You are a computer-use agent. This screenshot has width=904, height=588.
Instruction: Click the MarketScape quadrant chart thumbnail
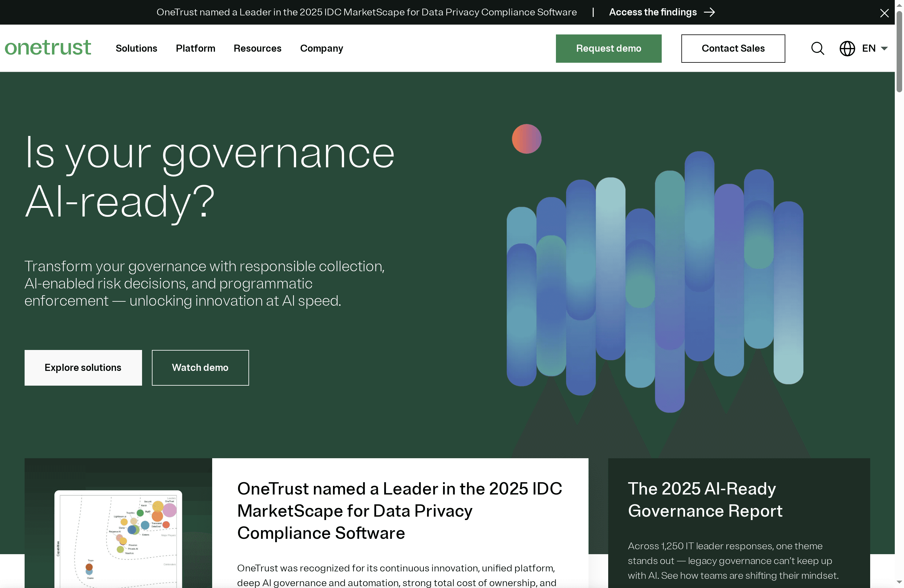pyautogui.click(x=118, y=539)
